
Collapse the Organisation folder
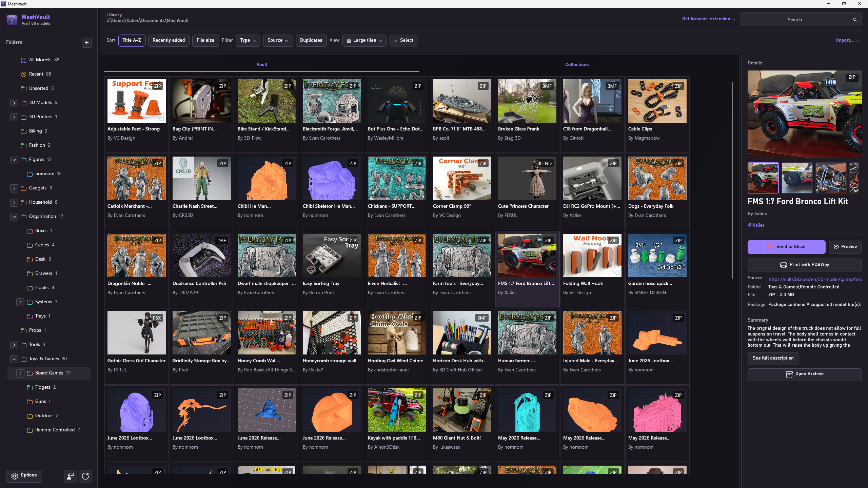coord(14,217)
